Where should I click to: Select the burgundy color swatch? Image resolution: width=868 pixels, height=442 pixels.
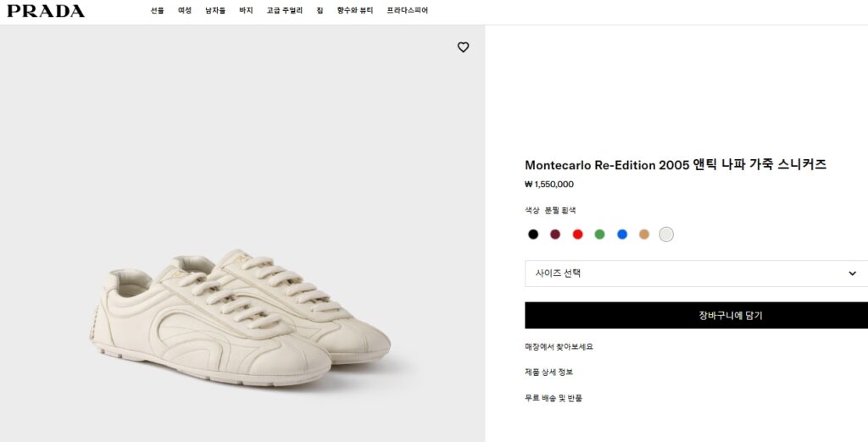click(x=555, y=235)
